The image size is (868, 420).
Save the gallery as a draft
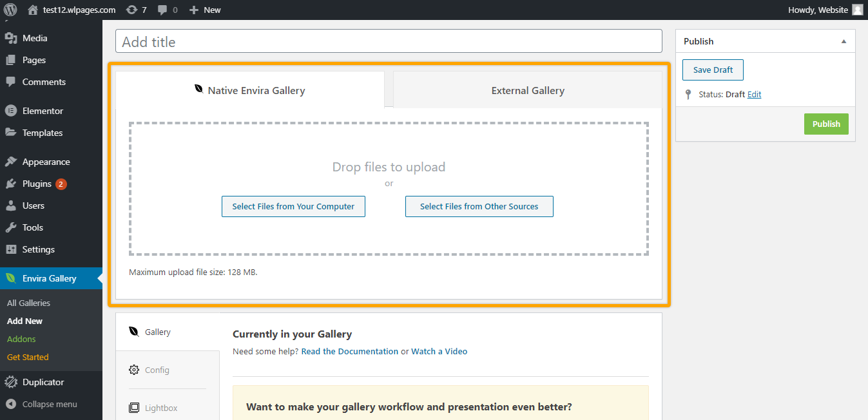point(713,70)
